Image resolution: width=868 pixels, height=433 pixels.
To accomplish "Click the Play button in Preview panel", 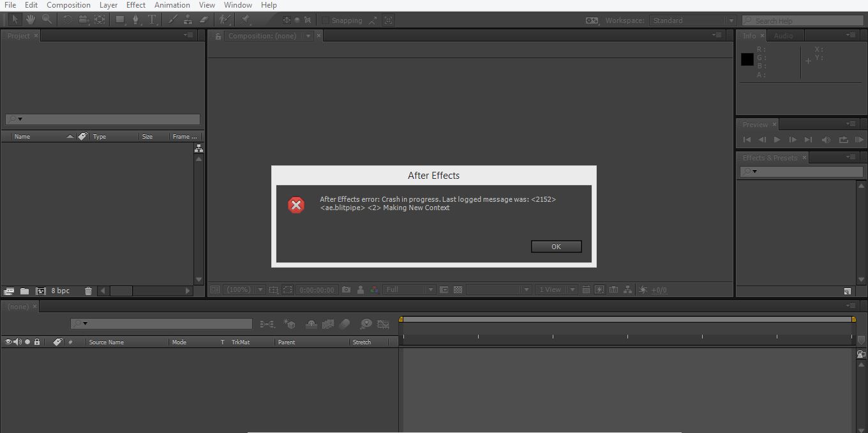I will pos(777,139).
